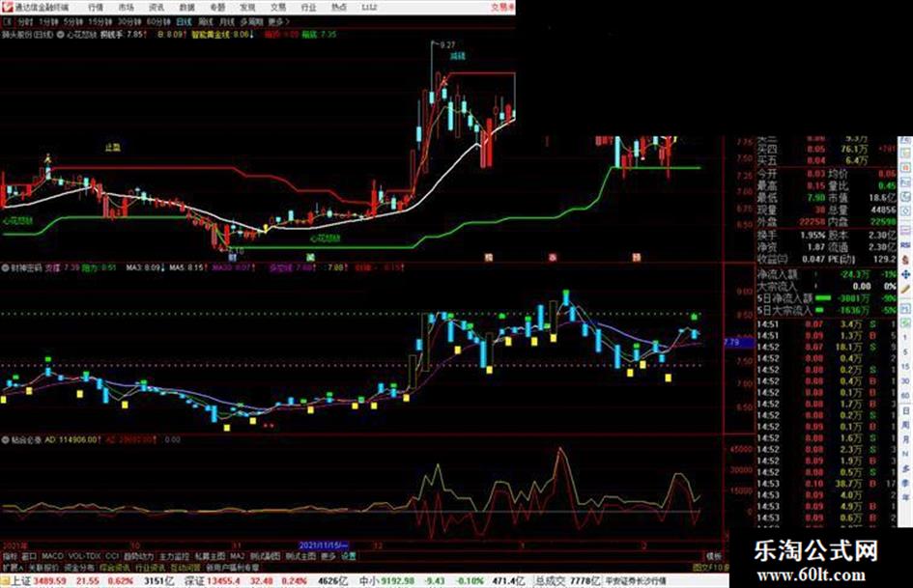Select the pencil draw tool in right toolbar

click(x=905, y=289)
